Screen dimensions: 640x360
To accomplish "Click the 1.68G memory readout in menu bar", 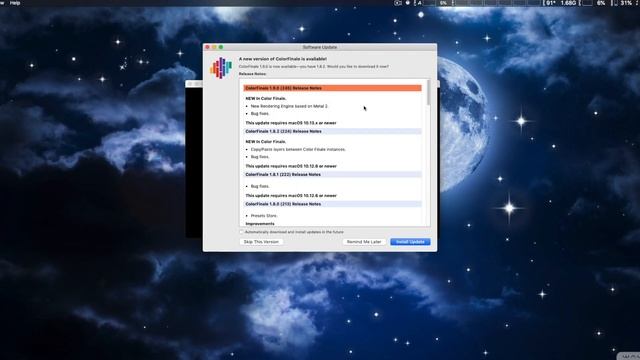I will click(x=568, y=3).
